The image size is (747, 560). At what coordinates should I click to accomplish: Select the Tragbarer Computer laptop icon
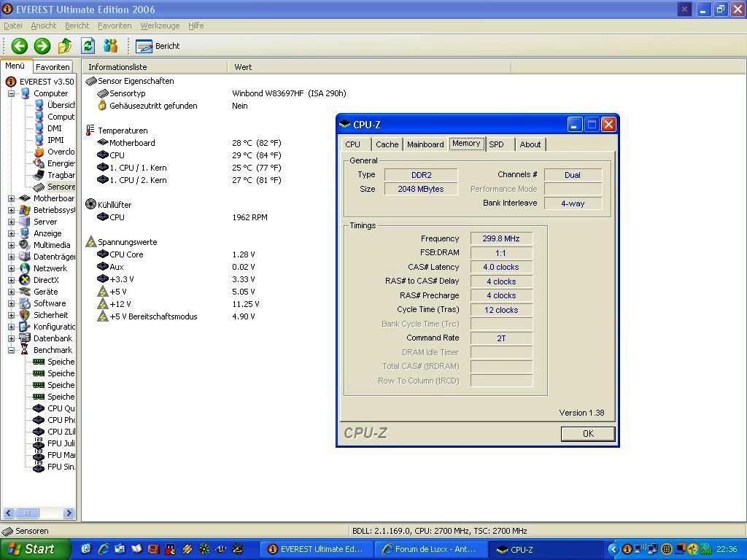click(x=39, y=175)
